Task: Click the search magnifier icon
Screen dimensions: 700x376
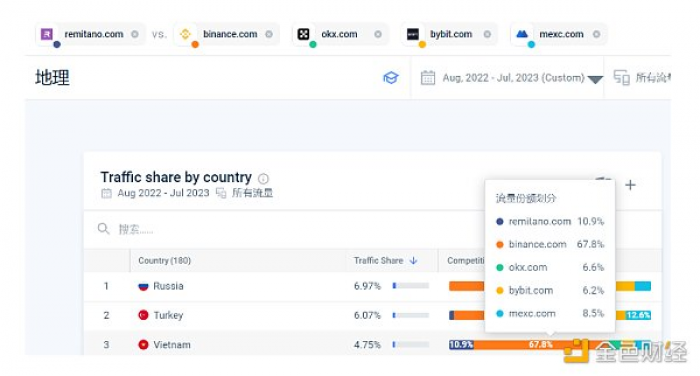Action: (103, 229)
